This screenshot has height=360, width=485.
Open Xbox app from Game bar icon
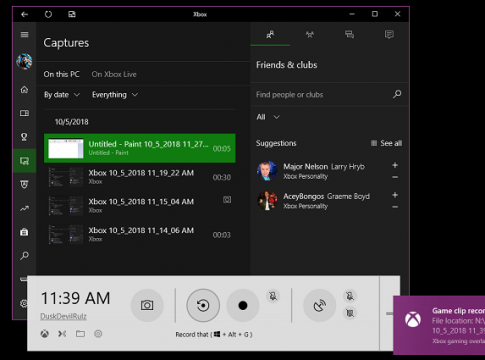click(45, 334)
